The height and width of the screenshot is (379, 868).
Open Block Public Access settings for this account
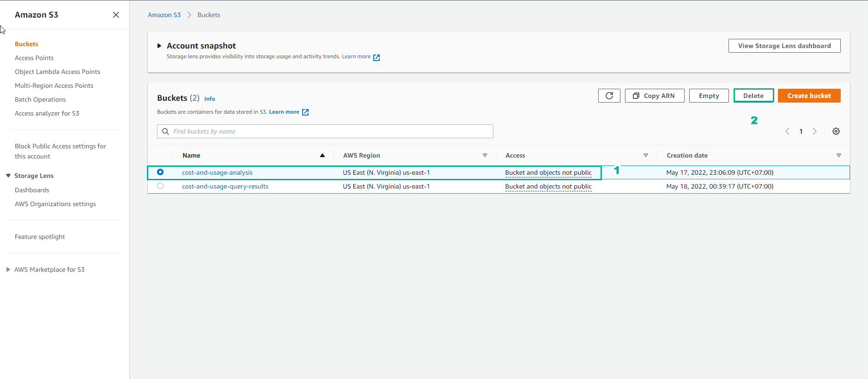pyautogui.click(x=61, y=151)
